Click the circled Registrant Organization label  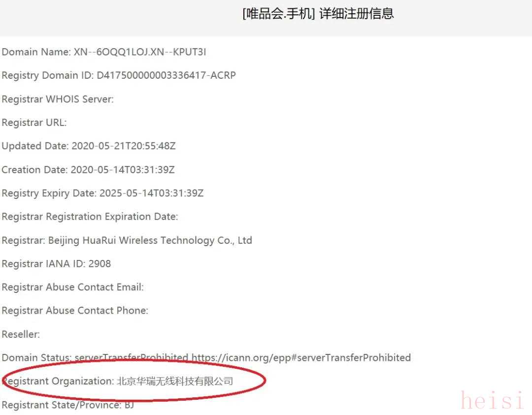pos(58,381)
